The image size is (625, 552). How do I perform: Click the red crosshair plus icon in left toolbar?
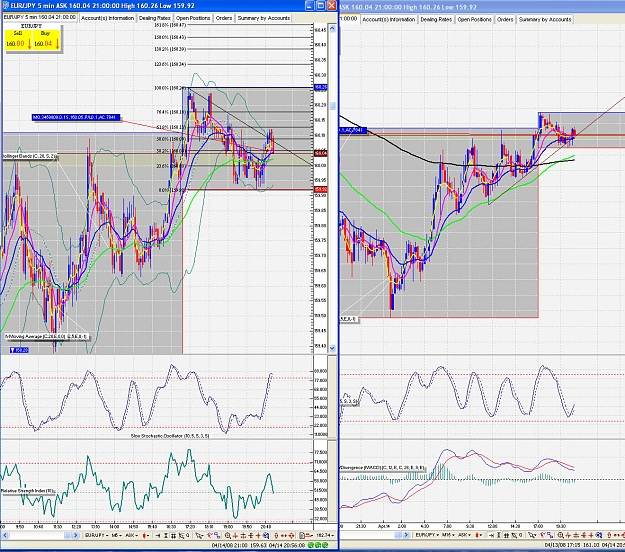click(258, 535)
